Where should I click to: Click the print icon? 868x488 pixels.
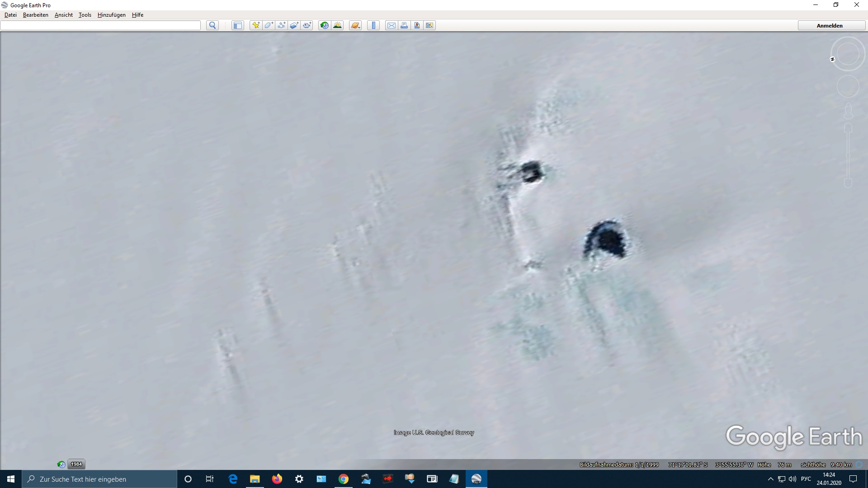[404, 25]
